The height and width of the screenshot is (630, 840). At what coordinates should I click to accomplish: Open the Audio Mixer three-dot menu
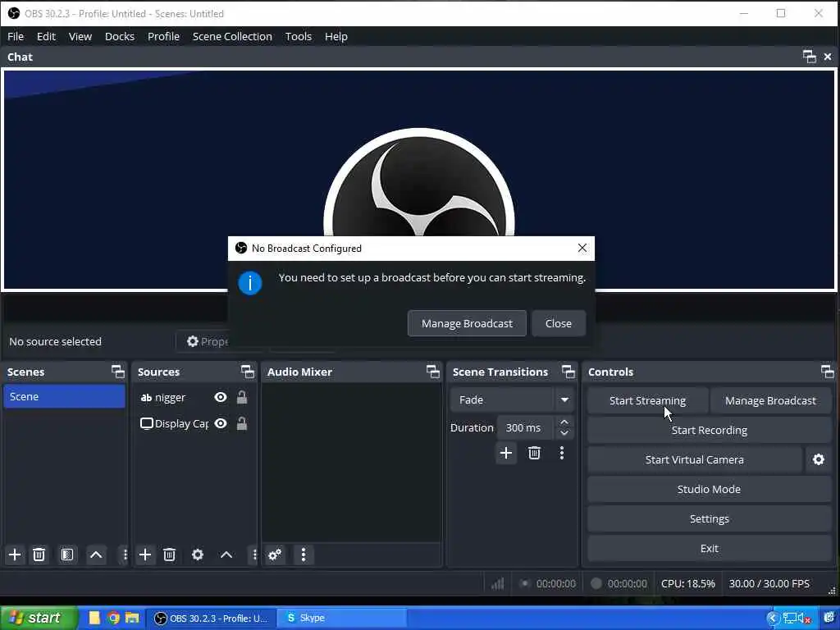click(x=304, y=555)
